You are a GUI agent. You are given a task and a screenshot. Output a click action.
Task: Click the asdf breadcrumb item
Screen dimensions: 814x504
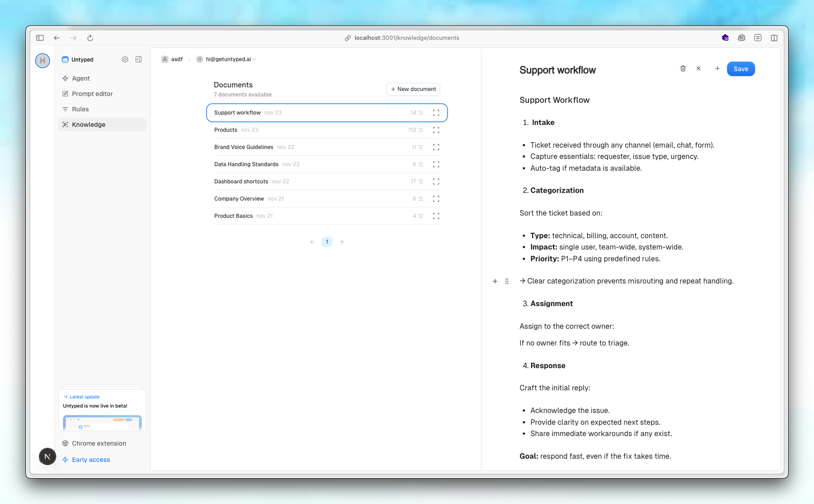pyautogui.click(x=177, y=59)
